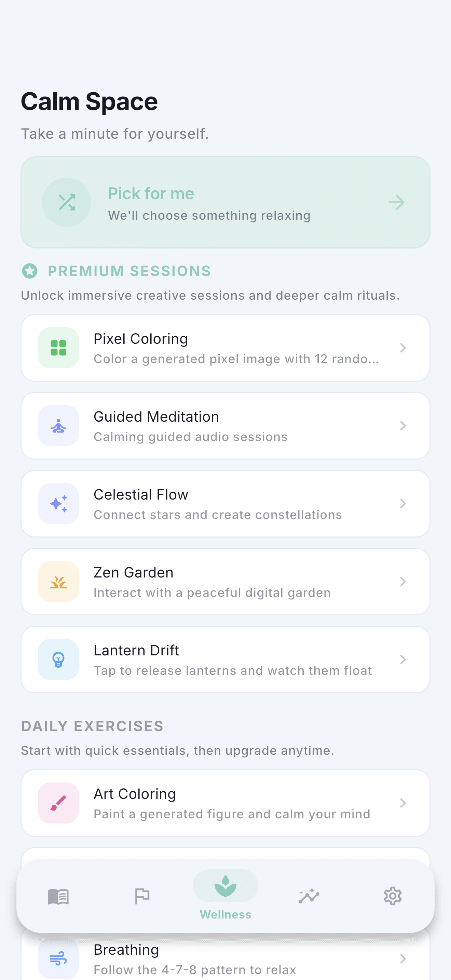Click the Premium Sessions star badge

click(30, 271)
